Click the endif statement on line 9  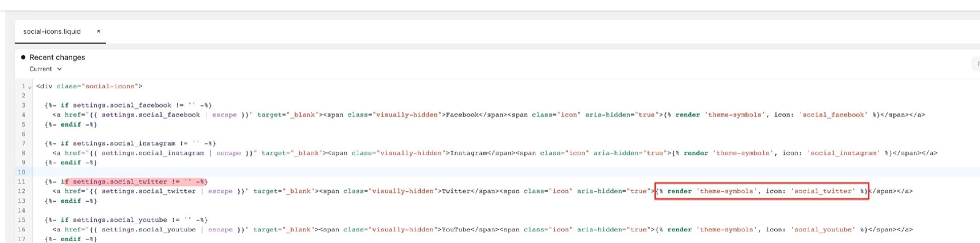click(70, 163)
